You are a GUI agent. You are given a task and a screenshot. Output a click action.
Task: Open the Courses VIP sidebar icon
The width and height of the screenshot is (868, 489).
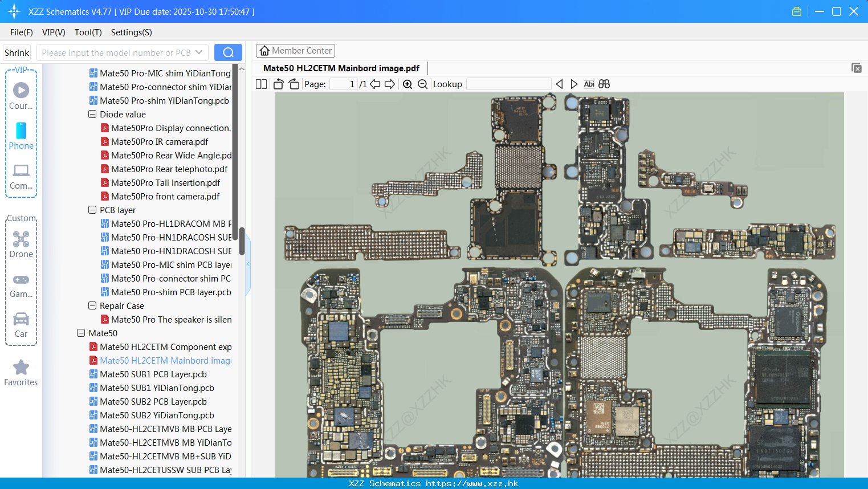click(x=21, y=96)
